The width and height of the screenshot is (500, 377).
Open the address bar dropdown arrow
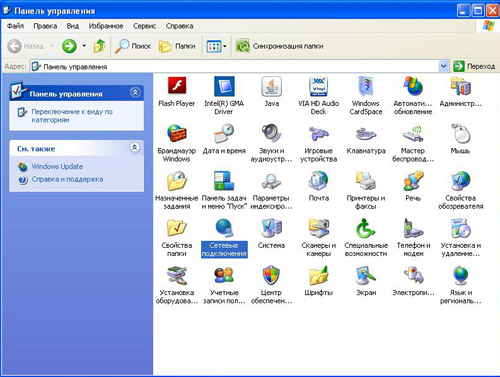(x=443, y=66)
